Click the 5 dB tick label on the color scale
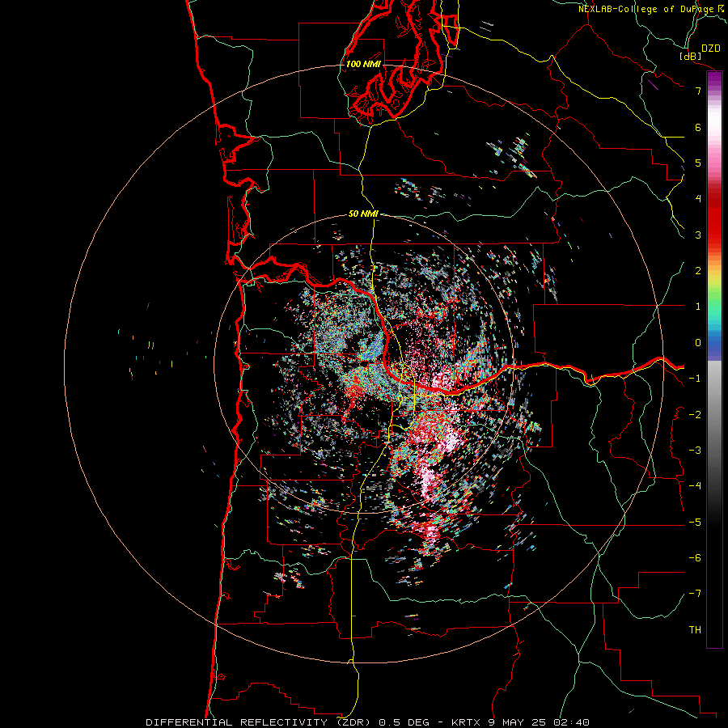The image size is (728, 728). [x=698, y=163]
